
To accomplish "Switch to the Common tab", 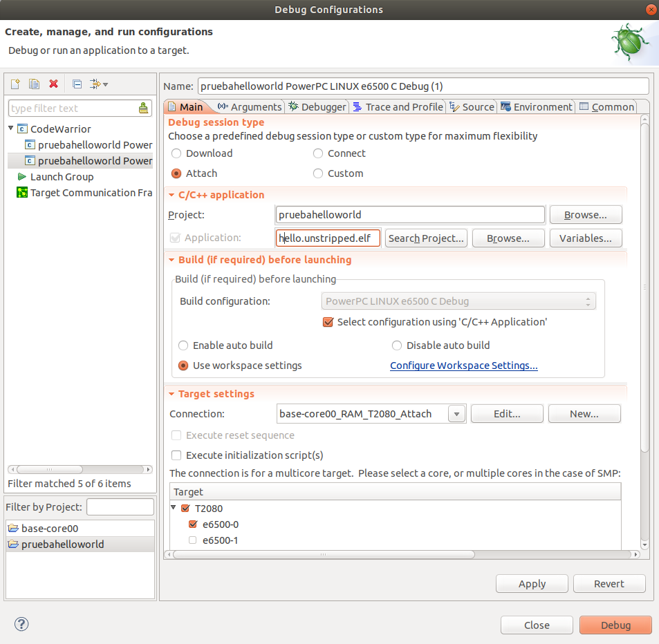I will tap(607, 107).
